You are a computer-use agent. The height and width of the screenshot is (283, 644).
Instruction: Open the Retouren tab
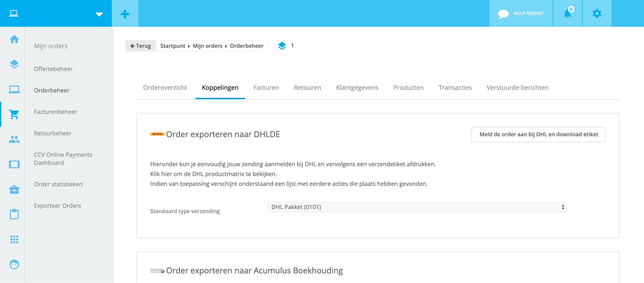coord(307,87)
